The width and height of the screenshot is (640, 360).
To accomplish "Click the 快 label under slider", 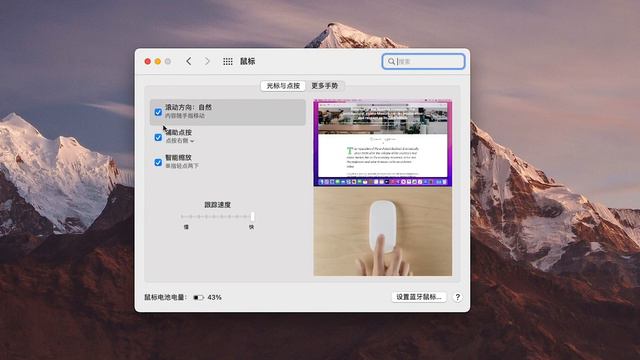I will 251,227.
